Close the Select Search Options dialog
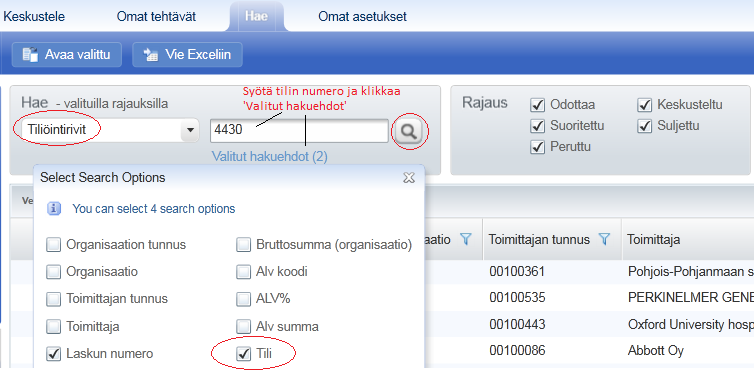754x373 pixels. [x=409, y=178]
